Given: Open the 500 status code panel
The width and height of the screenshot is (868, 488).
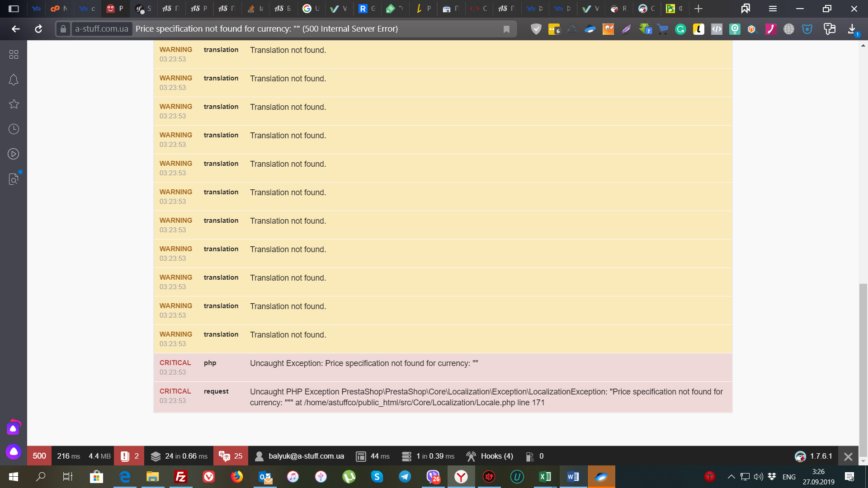Looking at the screenshot, I should (x=39, y=456).
